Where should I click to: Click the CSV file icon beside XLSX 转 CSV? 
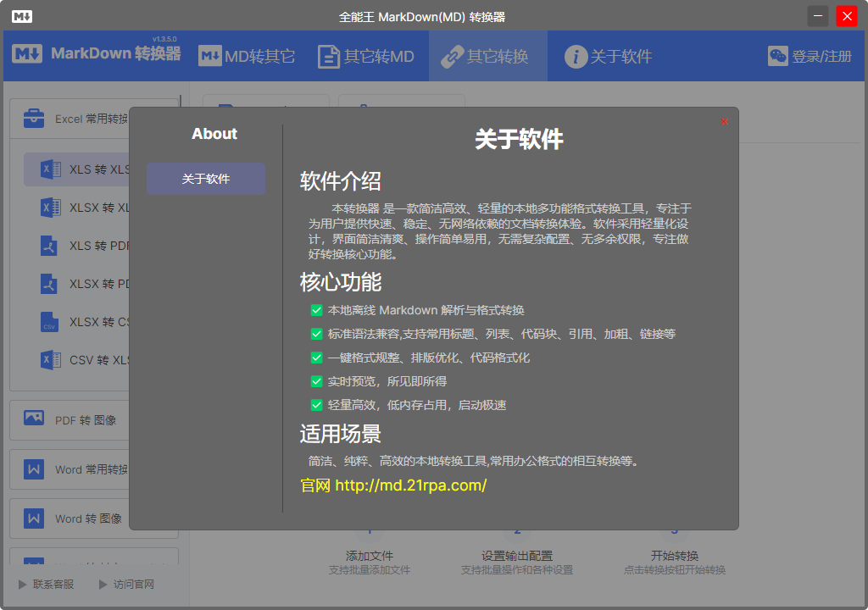[x=49, y=322]
